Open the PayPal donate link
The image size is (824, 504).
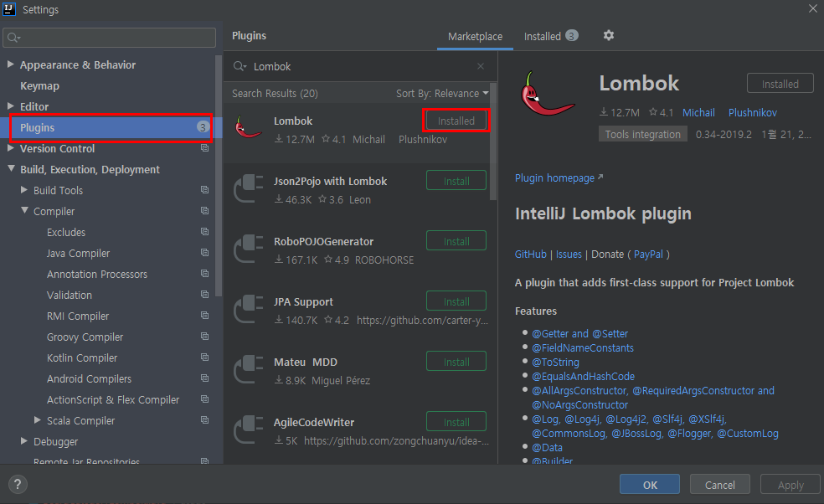pyautogui.click(x=648, y=255)
